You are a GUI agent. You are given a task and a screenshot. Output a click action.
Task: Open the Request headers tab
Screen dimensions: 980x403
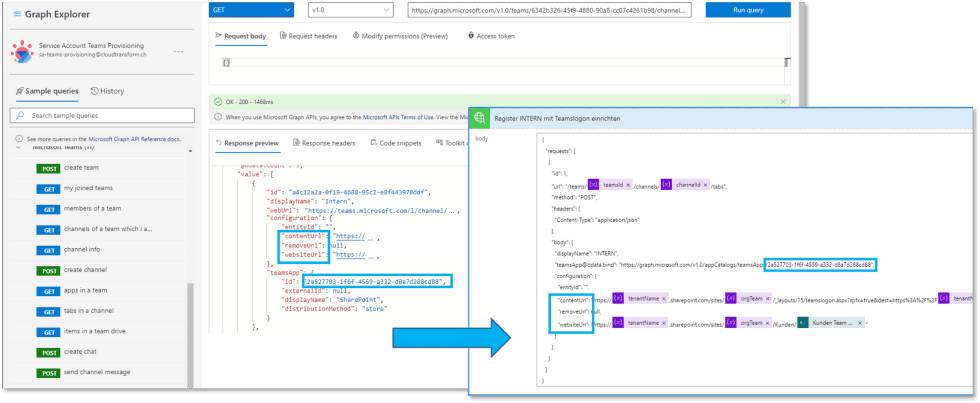[x=309, y=36]
